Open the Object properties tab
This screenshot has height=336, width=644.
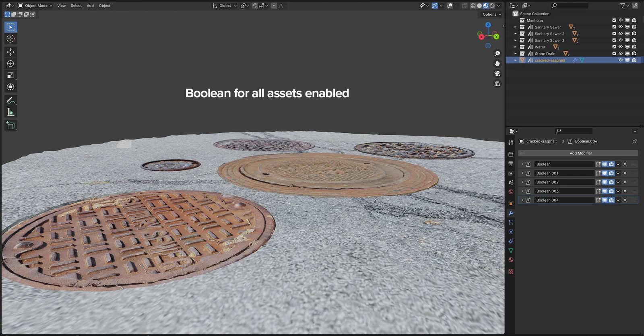click(x=511, y=204)
